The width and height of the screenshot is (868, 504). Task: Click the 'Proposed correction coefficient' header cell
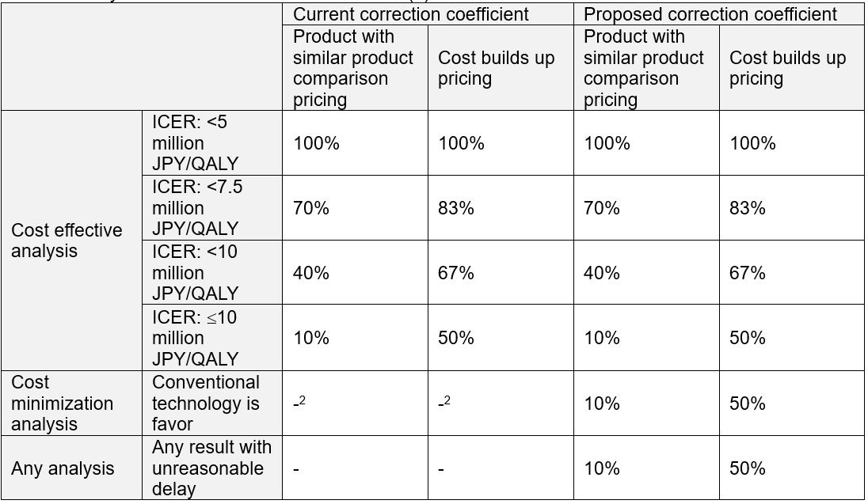[x=710, y=14]
